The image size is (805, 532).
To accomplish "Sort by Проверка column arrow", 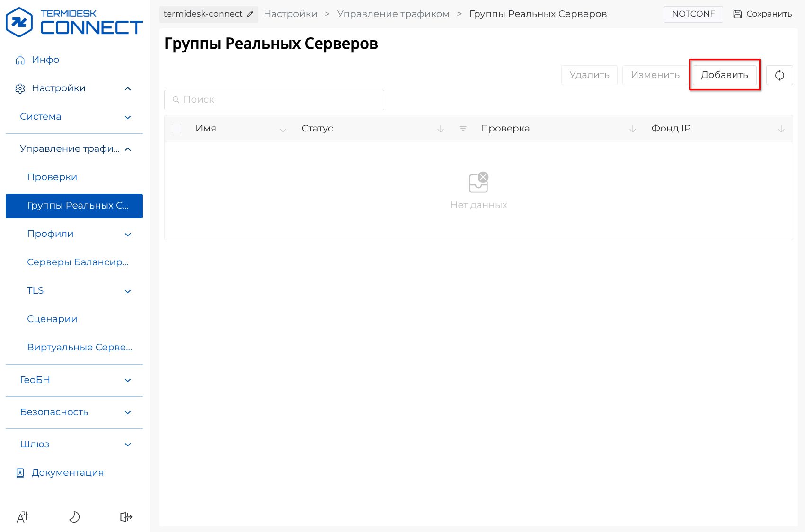I will [632, 129].
